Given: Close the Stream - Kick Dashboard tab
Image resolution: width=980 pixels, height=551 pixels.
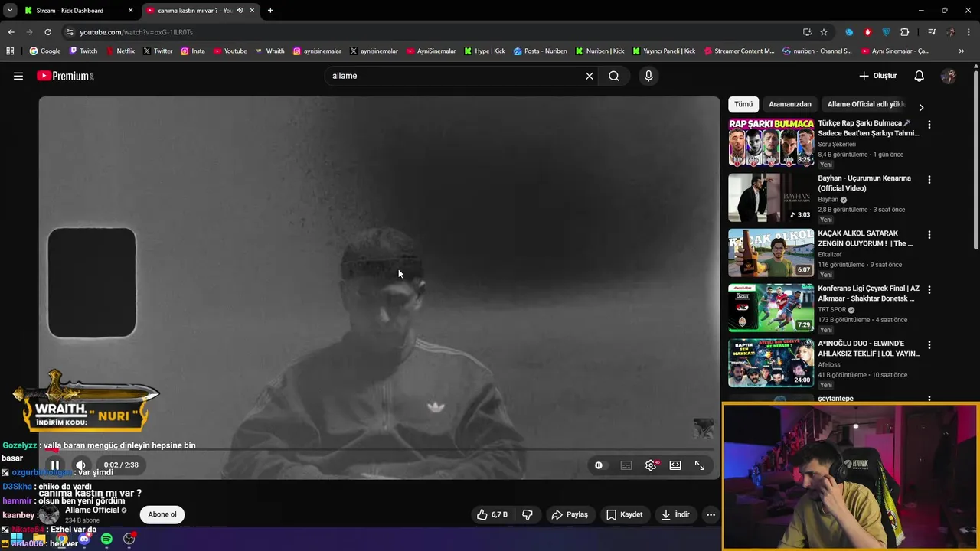Looking at the screenshot, I should pos(130,11).
